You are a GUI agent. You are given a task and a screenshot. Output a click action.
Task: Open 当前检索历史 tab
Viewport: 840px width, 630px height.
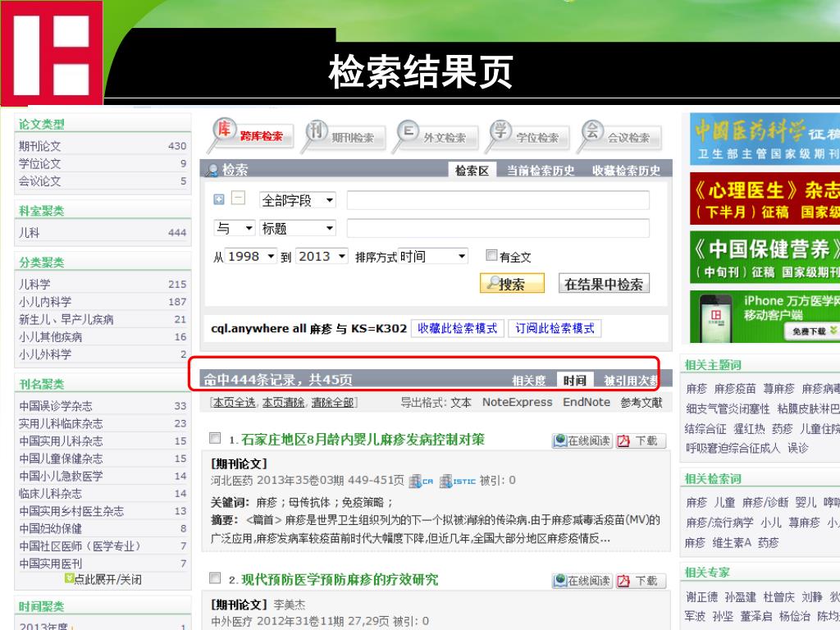(541, 171)
